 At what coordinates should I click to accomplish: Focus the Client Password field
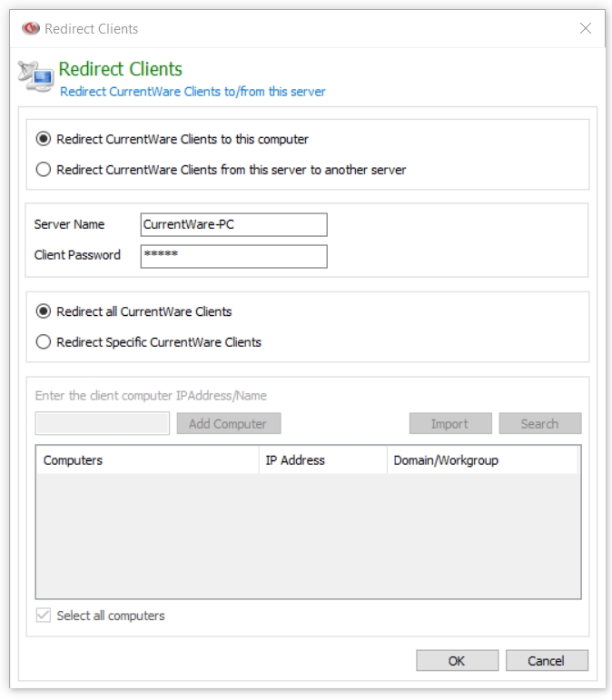point(233,256)
